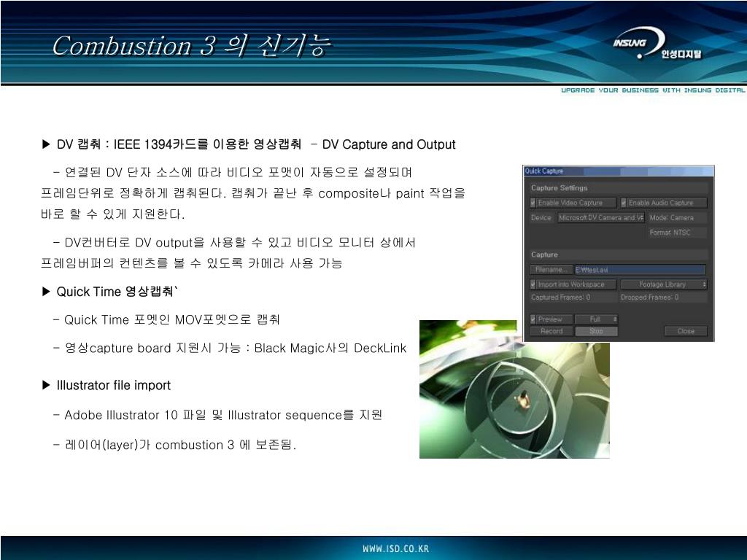Start capture with the Record button
The image size is (747, 560).
pyautogui.click(x=551, y=331)
